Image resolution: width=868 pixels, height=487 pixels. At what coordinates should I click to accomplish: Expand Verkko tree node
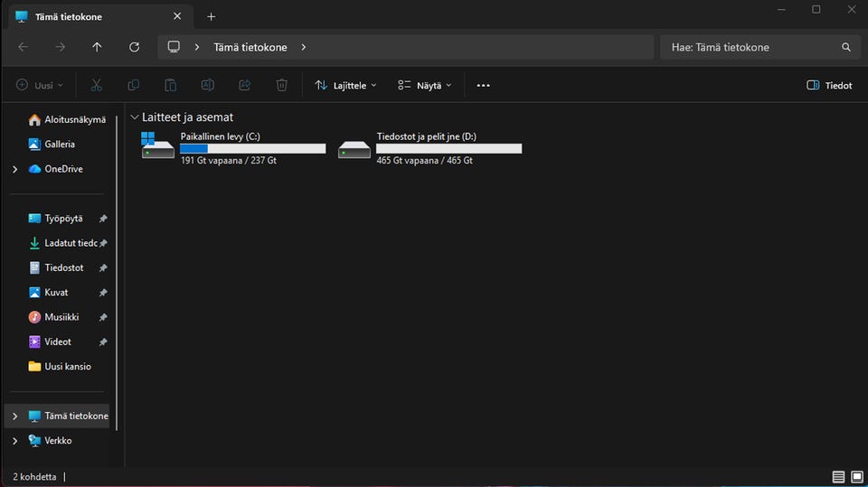15,441
